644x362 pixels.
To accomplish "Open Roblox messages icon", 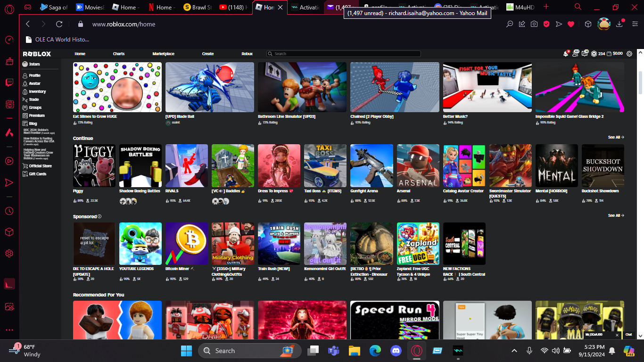I will [585, 54].
